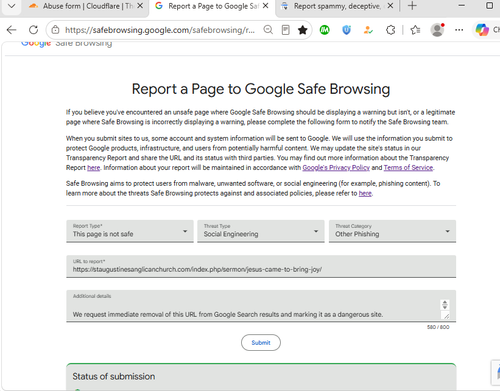Screen dimensions: 500x391
Task: Open the blue shield extension icon
Action: click(347, 30)
